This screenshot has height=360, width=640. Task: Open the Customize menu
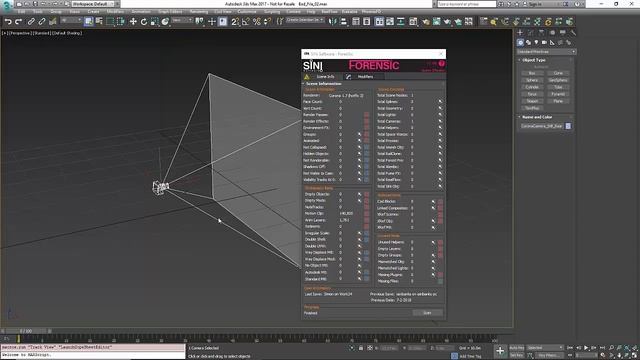click(x=247, y=12)
